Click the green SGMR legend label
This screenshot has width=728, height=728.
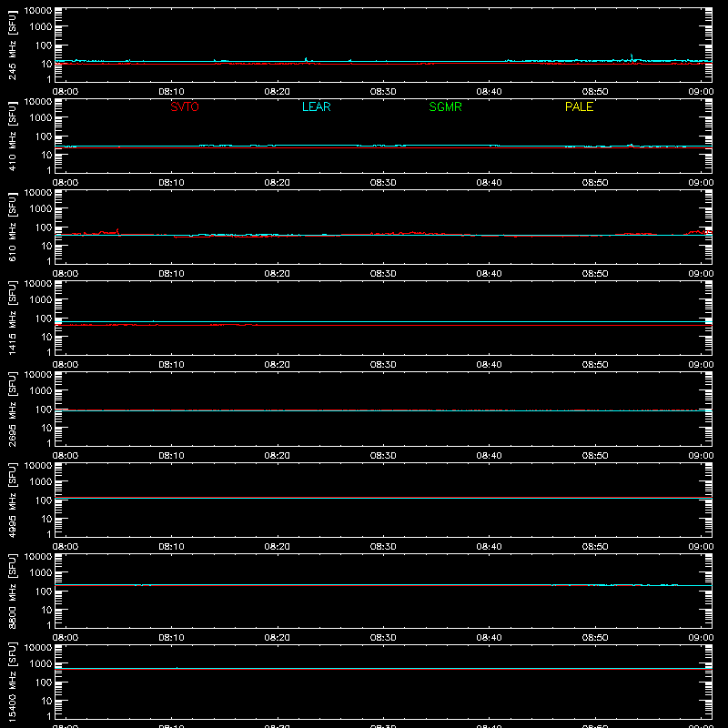(445, 106)
